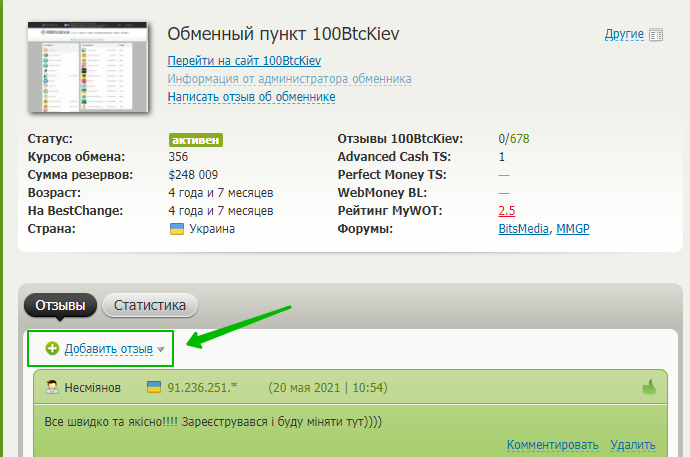Click the 'активен' status badge

(196, 140)
